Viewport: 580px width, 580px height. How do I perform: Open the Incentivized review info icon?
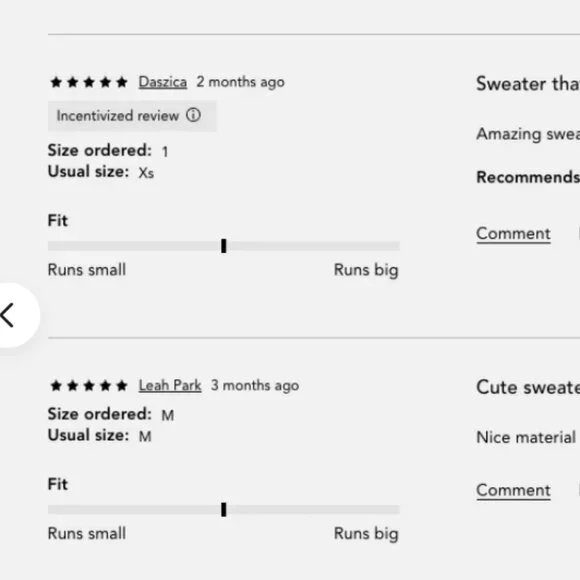pyautogui.click(x=193, y=115)
